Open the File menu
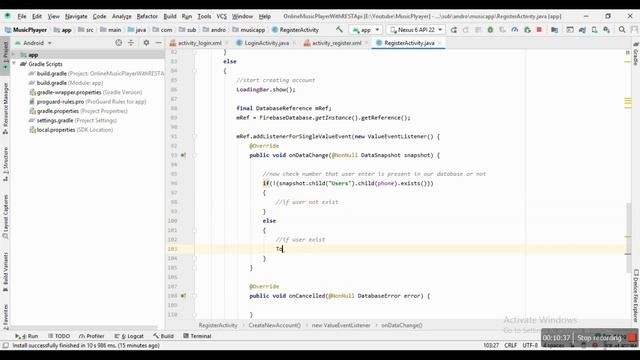The width and height of the screenshot is (640, 360). [x=22, y=16]
